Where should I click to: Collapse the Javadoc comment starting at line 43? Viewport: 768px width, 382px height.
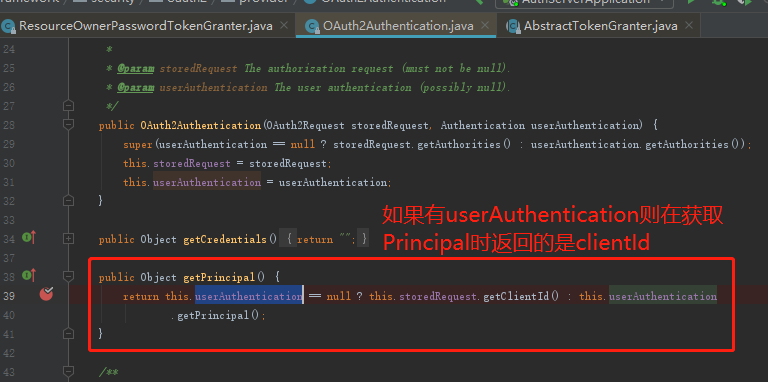(69, 371)
